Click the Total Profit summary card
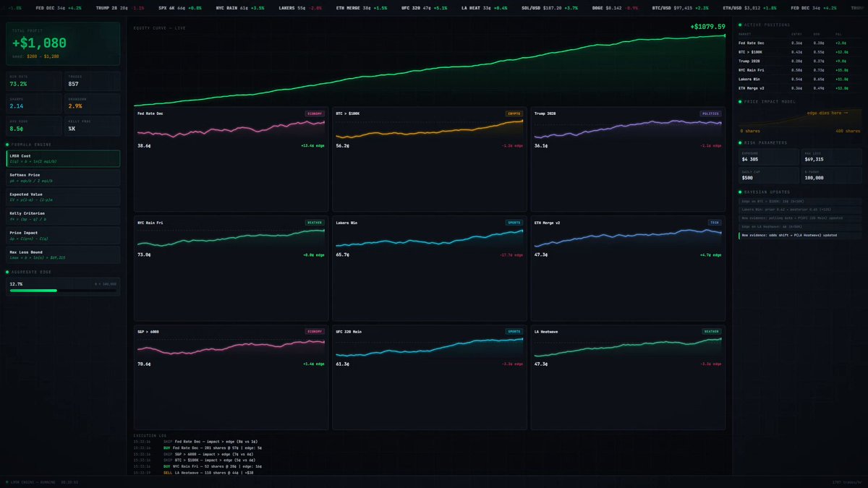 coord(63,45)
